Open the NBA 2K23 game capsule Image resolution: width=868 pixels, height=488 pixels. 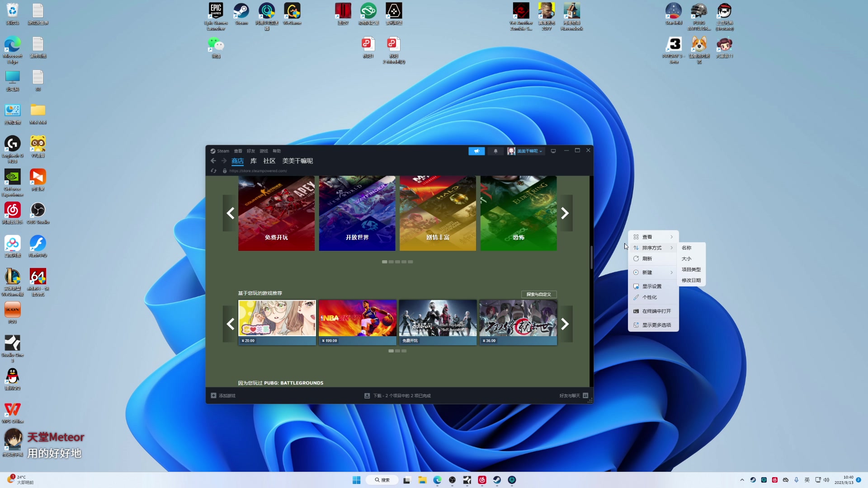tap(357, 323)
